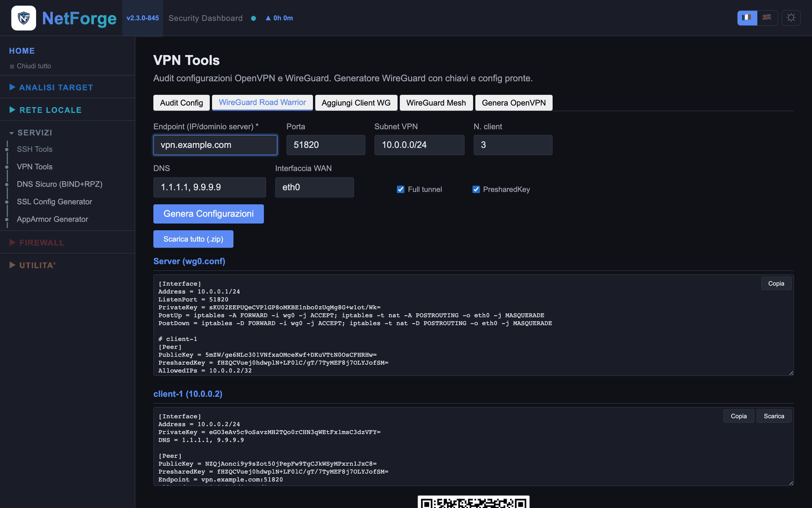Click the uptime triangle indicator
This screenshot has height=508, width=812.
point(268,18)
